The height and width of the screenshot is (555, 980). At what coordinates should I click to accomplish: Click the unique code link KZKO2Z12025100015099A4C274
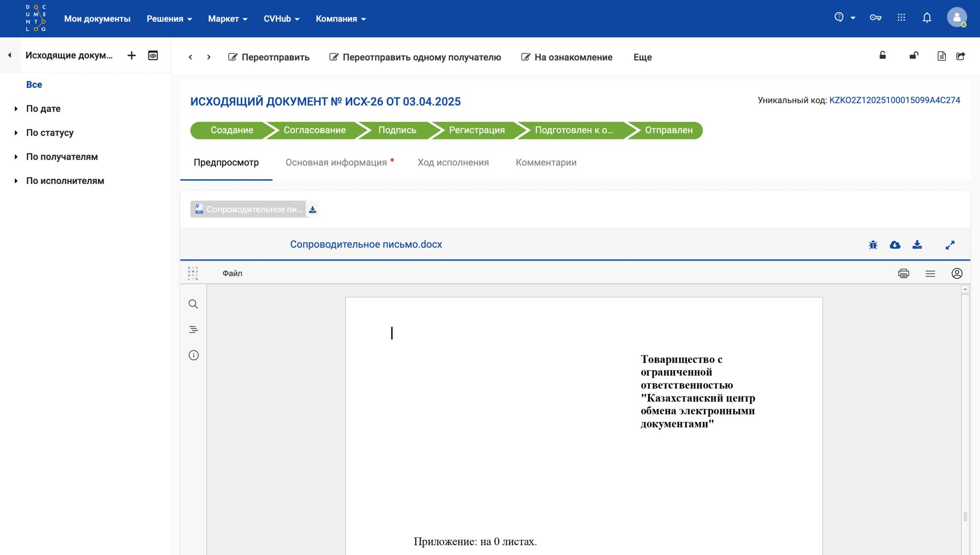click(x=894, y=100)
